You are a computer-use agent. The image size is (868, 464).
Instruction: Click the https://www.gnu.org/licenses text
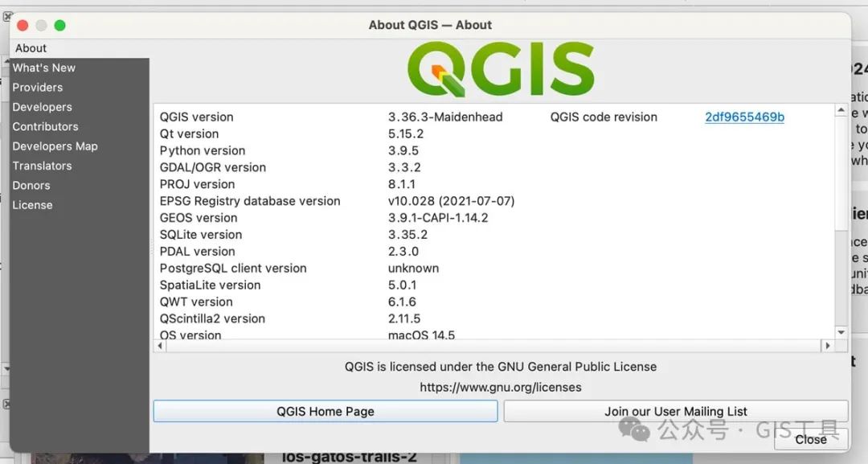(x=501, y=387)
